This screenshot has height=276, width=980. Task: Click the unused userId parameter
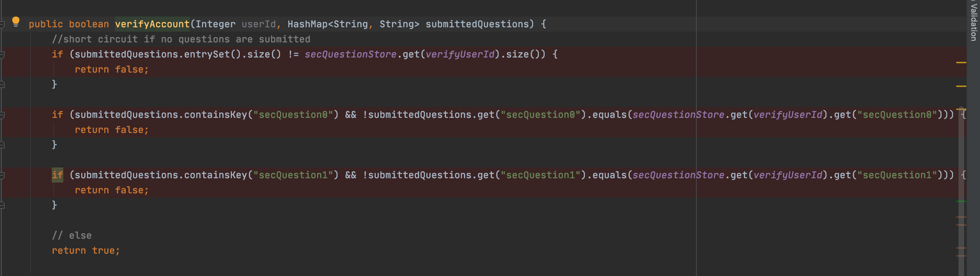(258, 24)
